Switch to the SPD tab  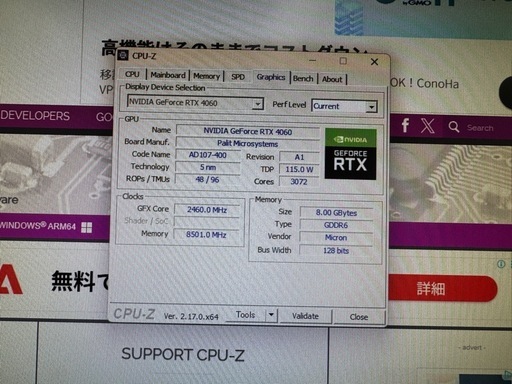point(238,77)
